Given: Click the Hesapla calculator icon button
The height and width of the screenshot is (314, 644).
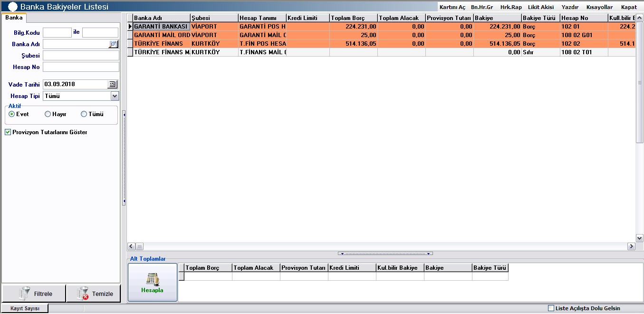Looking at the screenshot, I should click(153, 282).
